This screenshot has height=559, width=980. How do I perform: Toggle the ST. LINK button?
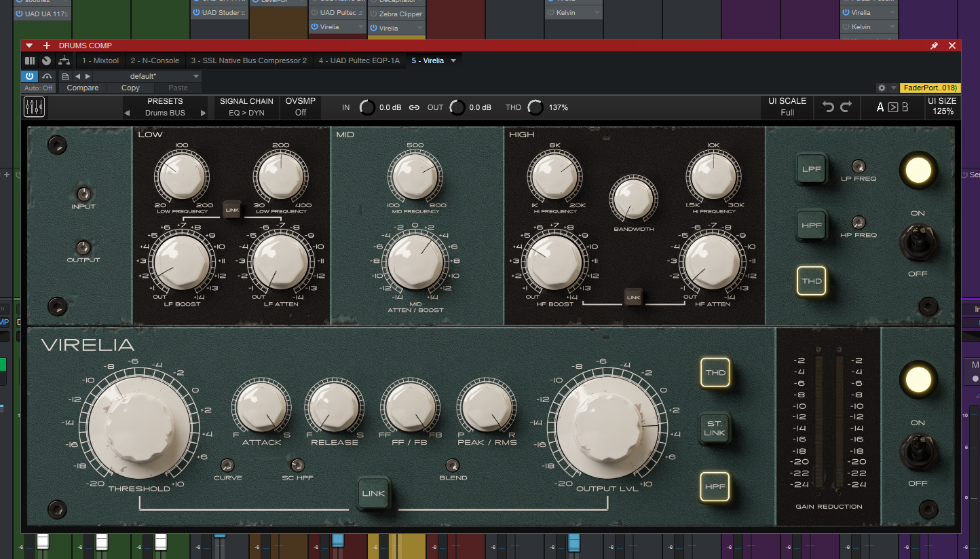(x=715, y=429)
